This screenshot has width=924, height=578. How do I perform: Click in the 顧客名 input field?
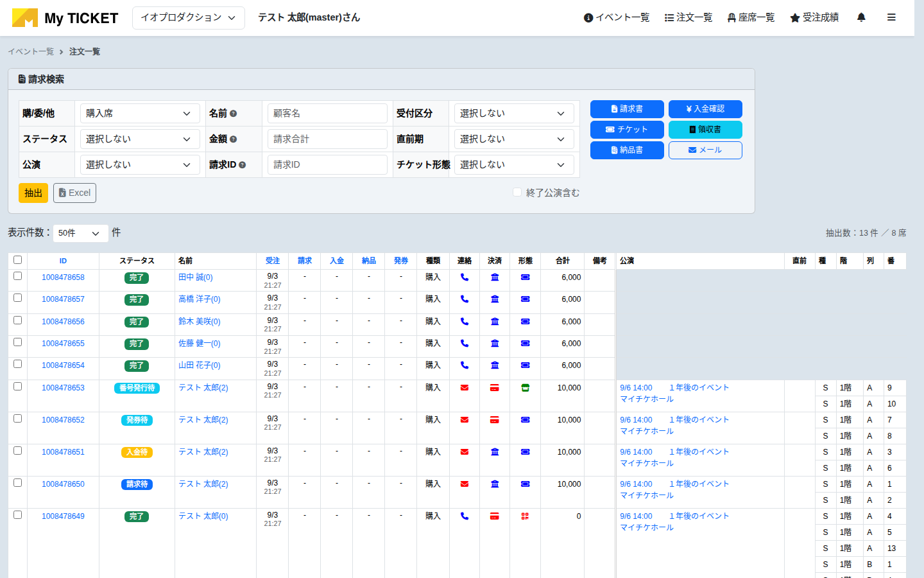[x=327, y=113]
